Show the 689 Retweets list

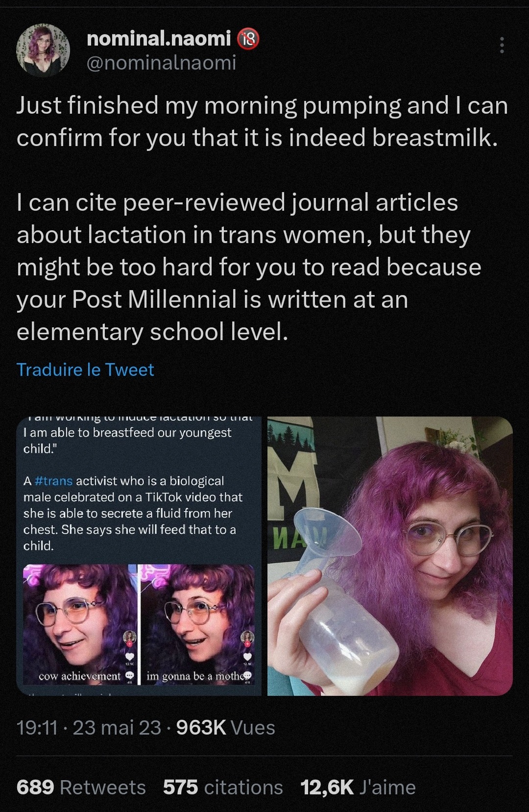[x=81, y=787]
